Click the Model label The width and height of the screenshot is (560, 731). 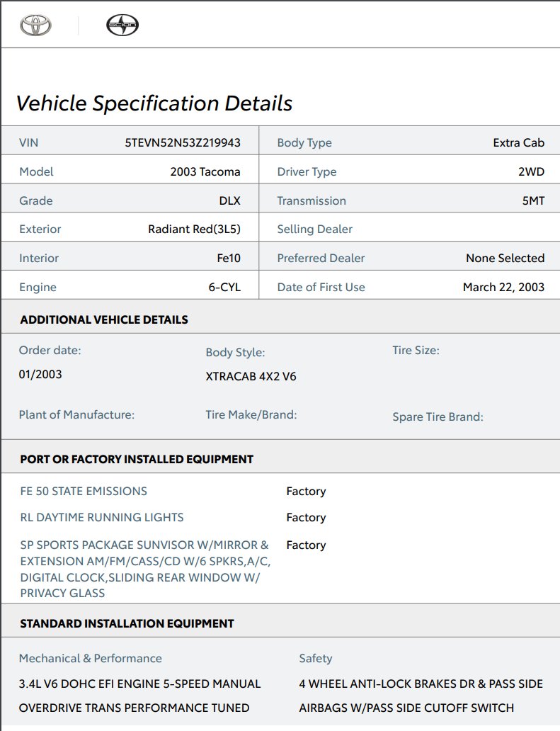(36, 171)
